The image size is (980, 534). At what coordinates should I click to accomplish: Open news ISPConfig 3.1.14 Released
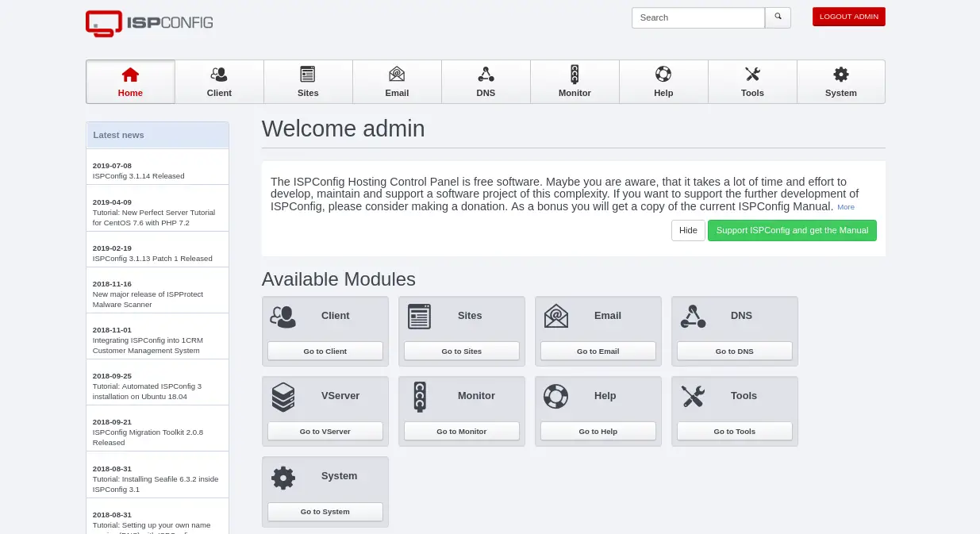coord(138,176)
